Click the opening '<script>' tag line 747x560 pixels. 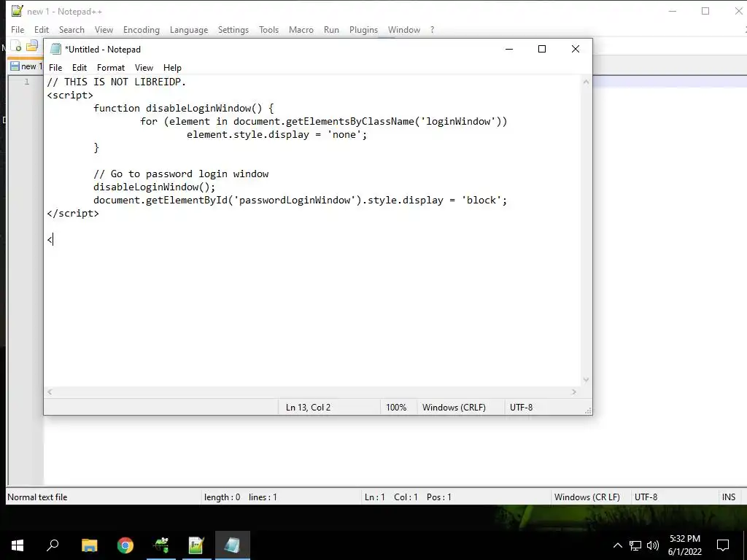coord(70,96)
